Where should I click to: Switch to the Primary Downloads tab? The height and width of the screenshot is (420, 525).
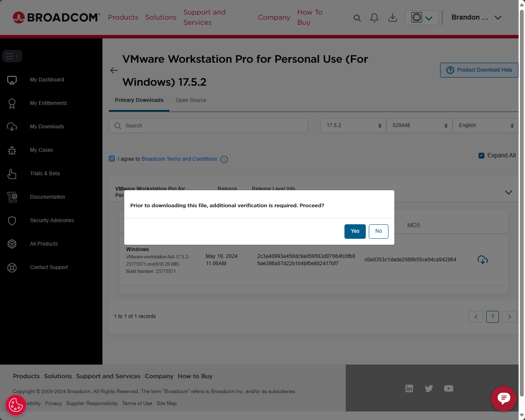click(x=139, y=101)
